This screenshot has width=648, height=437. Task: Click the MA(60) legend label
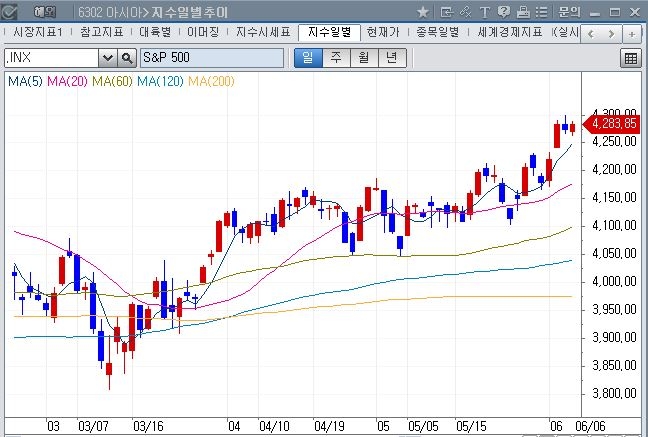[x=112, y=81]
